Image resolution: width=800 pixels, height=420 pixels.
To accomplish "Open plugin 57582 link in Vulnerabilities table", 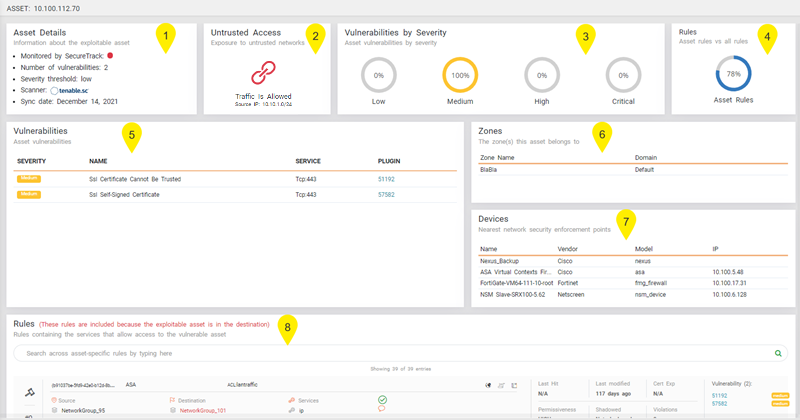I will pos(386,193).
